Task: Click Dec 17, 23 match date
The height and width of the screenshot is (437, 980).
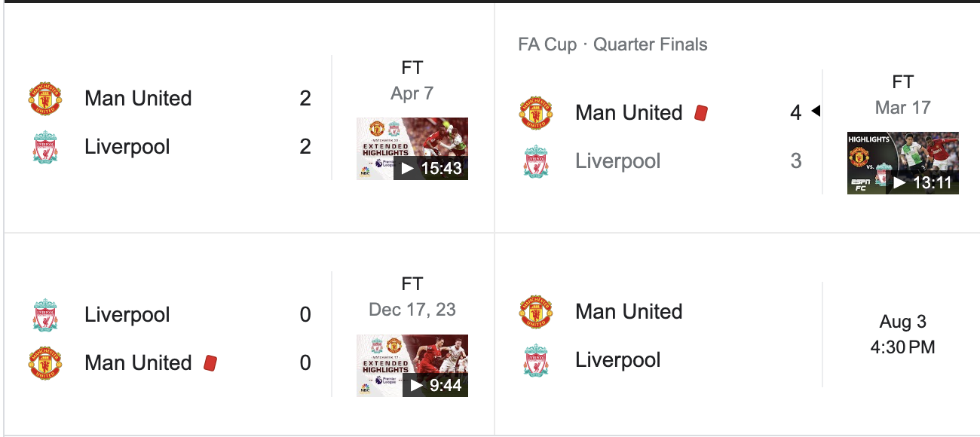Action: pyautogui.click(x=412, y=310)
